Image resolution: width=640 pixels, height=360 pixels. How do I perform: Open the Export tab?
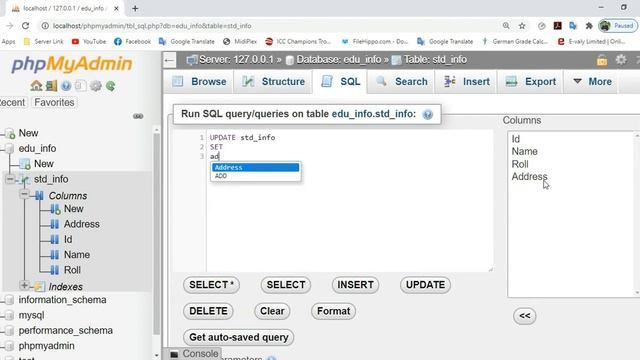click(531, 82)
